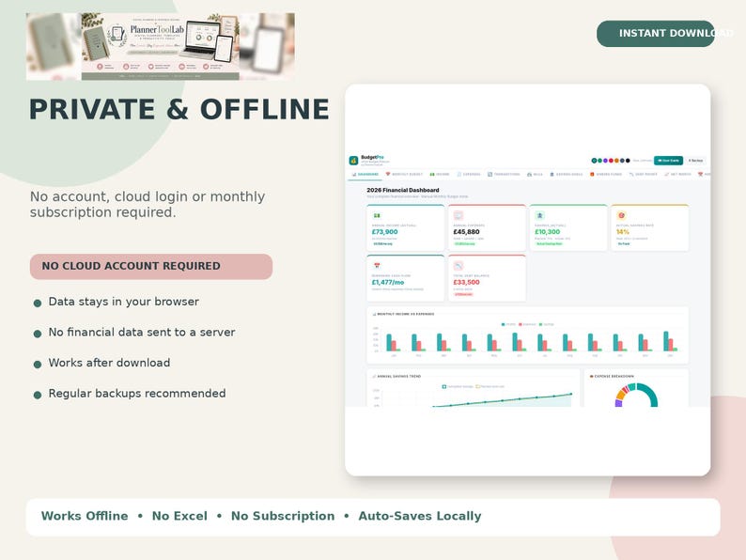This screenshot has width=746, height=560.
Task: Switch to the Bills tab
Action: pos(535,174)
